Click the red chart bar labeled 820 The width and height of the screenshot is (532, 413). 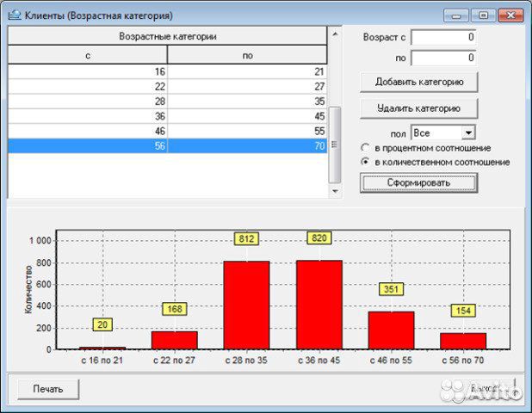pyautogui.click(x=319, y=304)
